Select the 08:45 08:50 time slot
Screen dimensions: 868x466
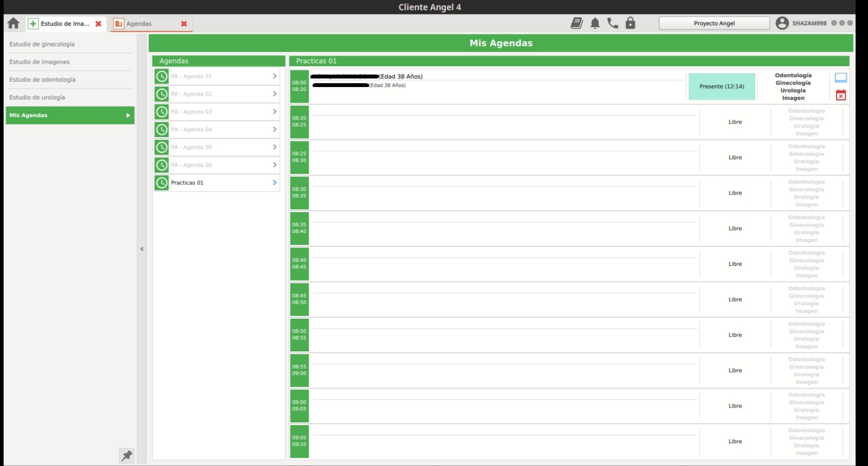tap(299, 299)
